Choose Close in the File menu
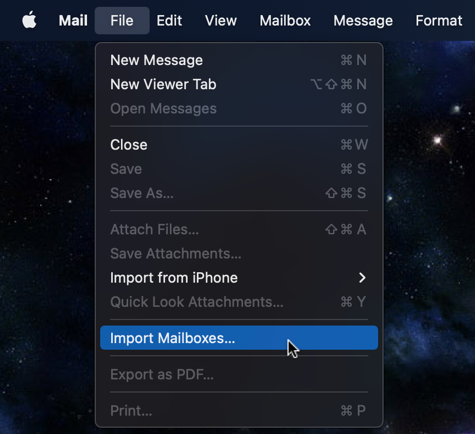The height and width of the screenshot is (434, 475). coord(239,145)
